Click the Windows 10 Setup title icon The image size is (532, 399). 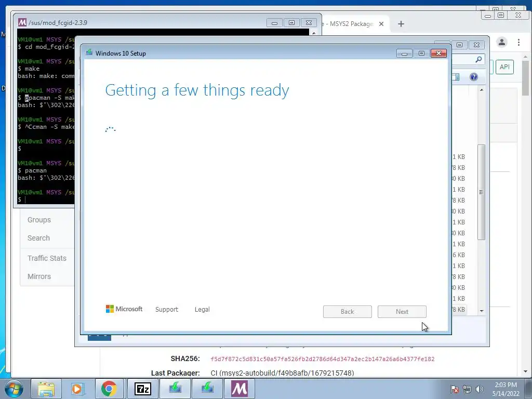coord(89,52)
